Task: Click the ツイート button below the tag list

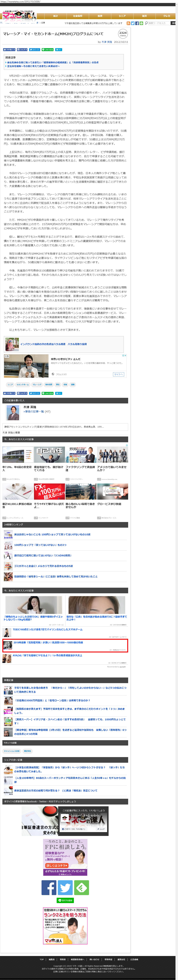Action: (x=35, y=393)
